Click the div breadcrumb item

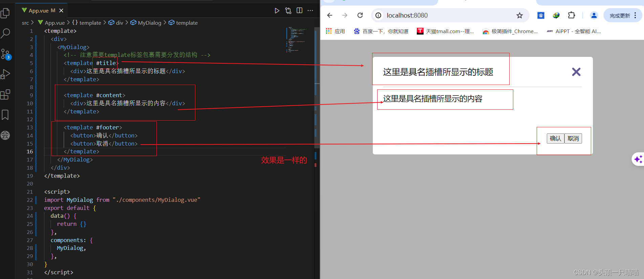click(116, 23)
